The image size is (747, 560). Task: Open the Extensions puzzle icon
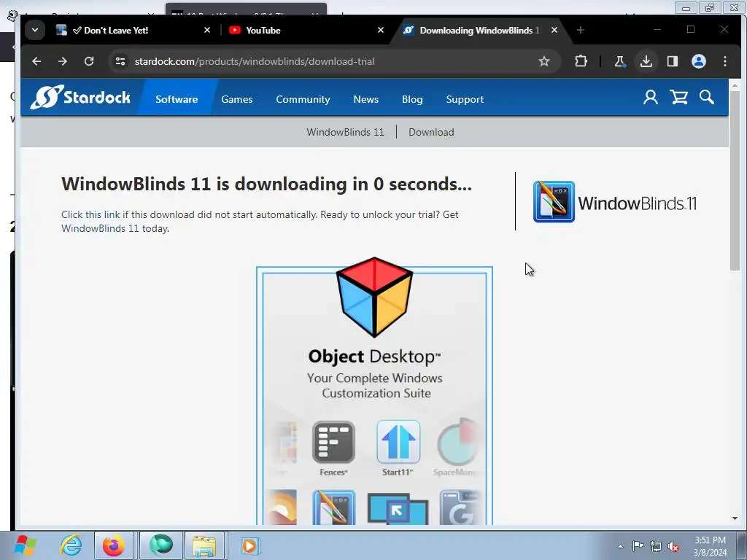pos(581,61)
